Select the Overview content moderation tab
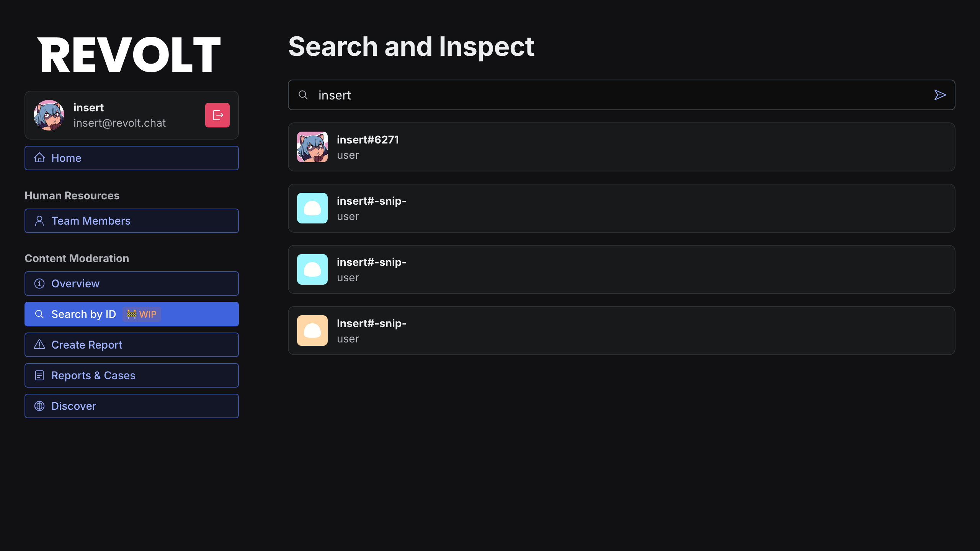Screen dimensions: 980x551 [x=131, y=283]
